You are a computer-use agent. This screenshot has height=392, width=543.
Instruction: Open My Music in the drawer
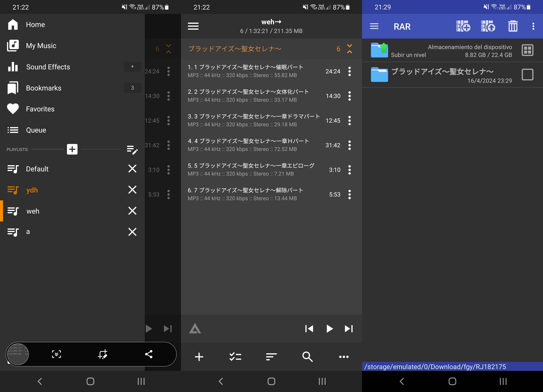click(x=72, y=45)
